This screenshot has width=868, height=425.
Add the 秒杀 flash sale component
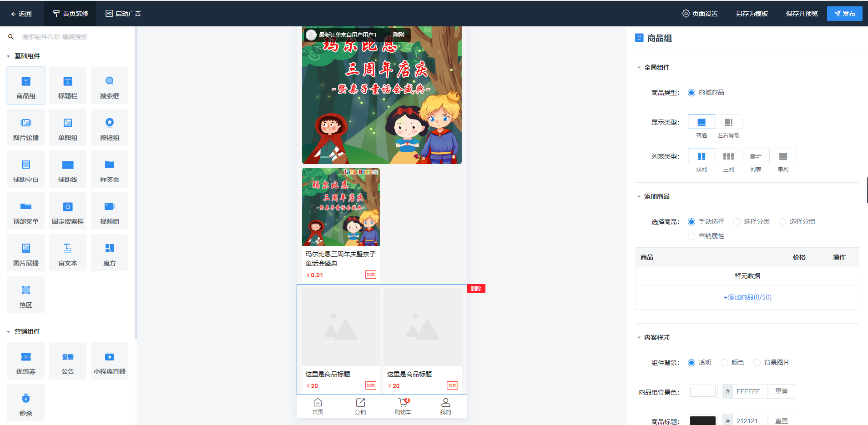26,403
